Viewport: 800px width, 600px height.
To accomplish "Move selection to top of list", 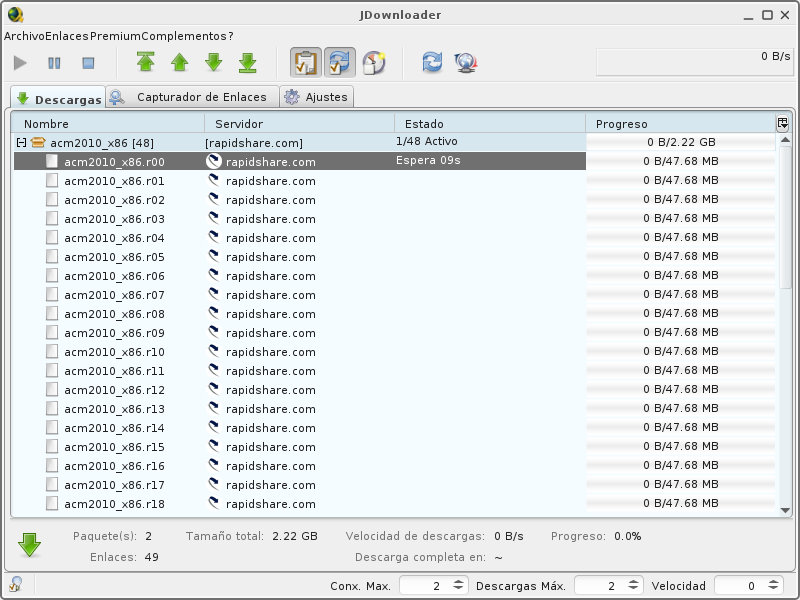I will [x=146, y=62].
